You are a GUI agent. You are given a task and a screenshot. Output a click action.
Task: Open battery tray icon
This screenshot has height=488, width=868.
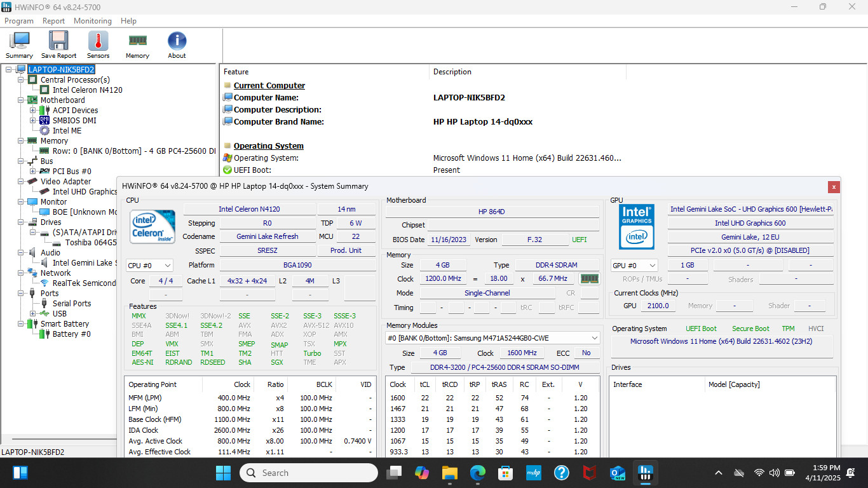coord(790,473)
